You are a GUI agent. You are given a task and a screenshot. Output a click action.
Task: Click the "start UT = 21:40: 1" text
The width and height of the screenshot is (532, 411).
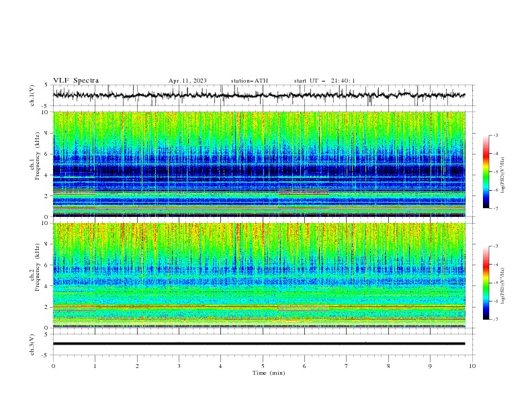pos(324,81)
